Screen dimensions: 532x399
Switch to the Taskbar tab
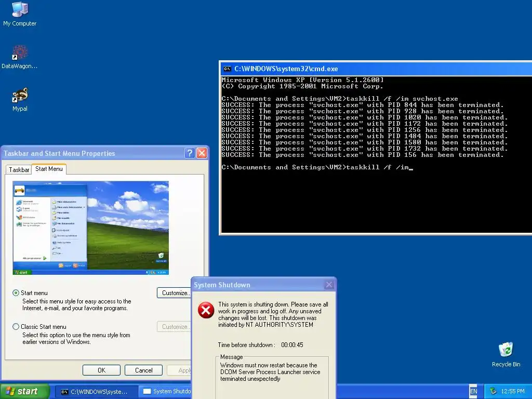19,170
